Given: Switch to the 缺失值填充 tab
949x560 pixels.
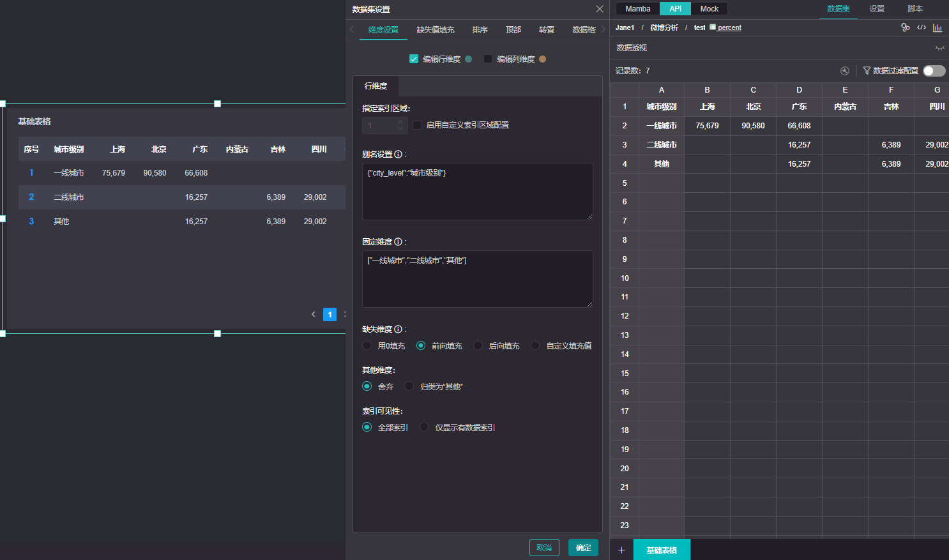Looking at the screenshot, I should [x=436, y=30].
